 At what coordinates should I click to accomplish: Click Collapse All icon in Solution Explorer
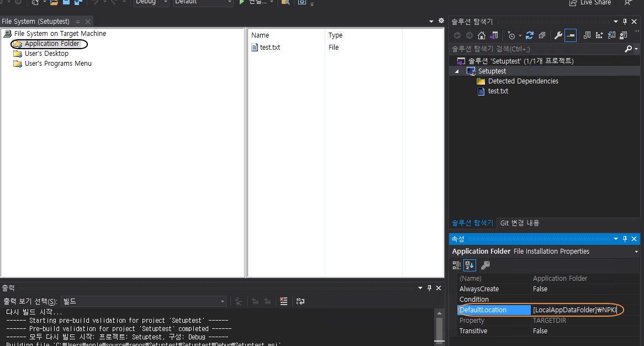(x=542, y=35)
